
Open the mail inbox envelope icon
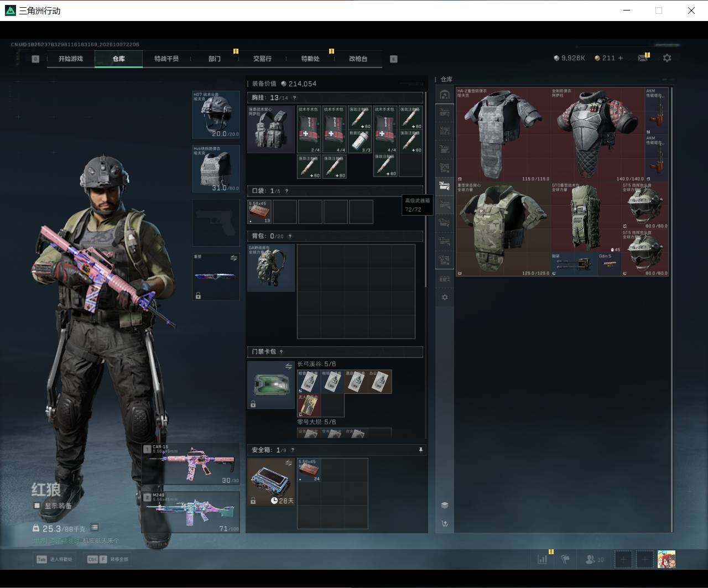point(642,58)
